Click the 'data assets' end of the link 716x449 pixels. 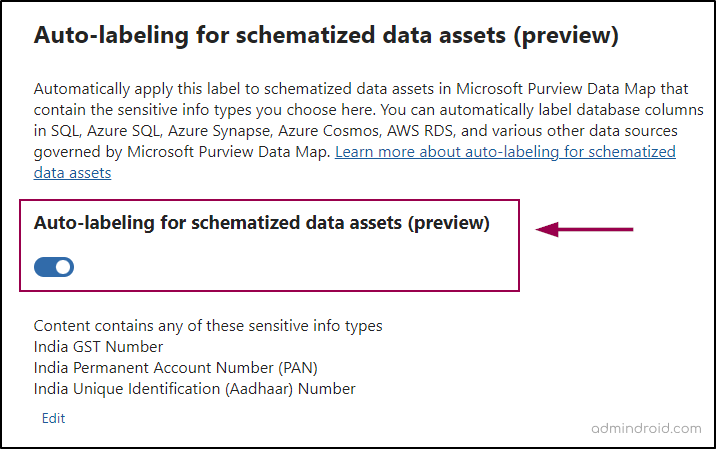[72, 173]
